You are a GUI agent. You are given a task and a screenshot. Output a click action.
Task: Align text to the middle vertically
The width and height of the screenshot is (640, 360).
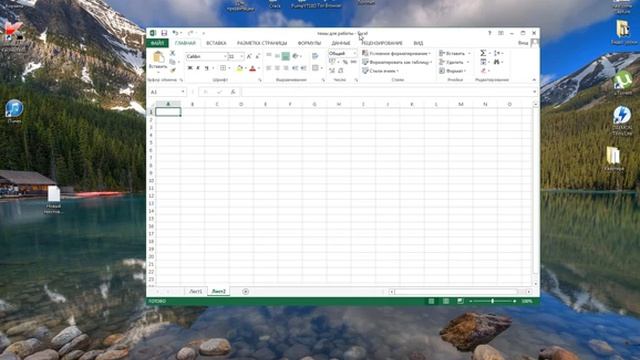tap(277, 56)
